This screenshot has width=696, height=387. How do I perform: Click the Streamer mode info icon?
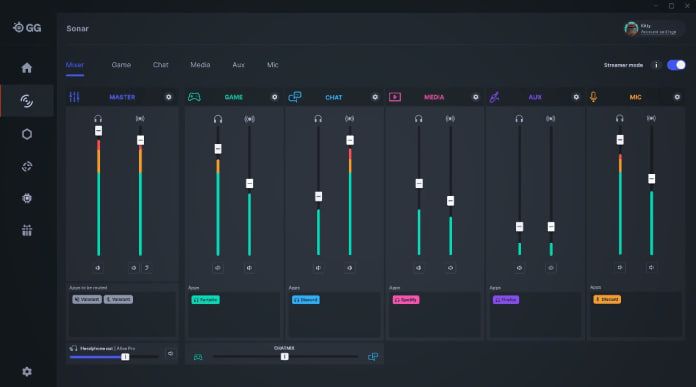click(656, 65)
